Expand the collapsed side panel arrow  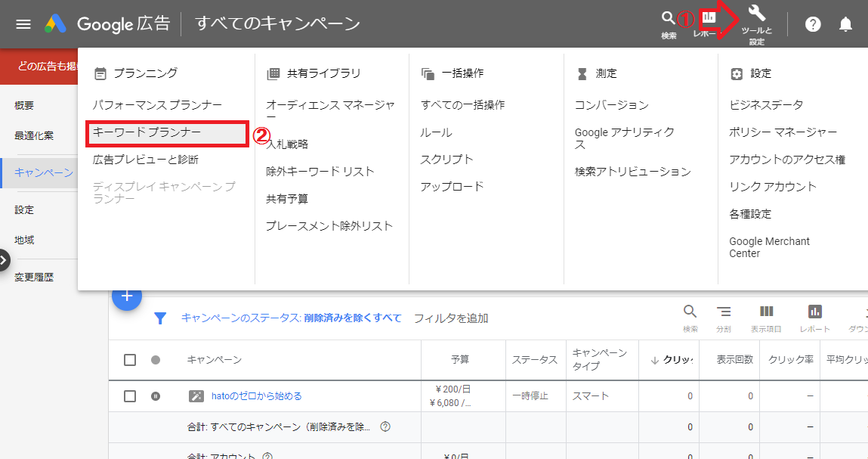click(4, 259)
